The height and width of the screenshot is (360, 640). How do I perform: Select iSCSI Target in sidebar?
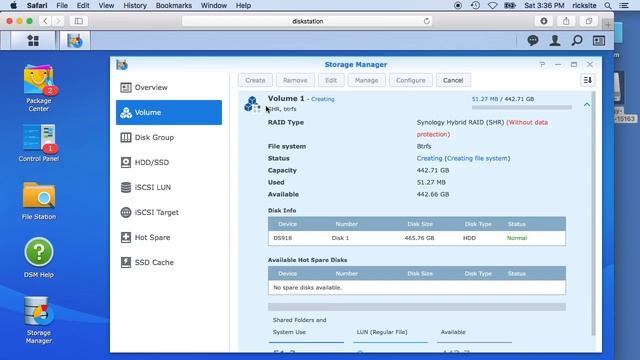click(169, 212)
